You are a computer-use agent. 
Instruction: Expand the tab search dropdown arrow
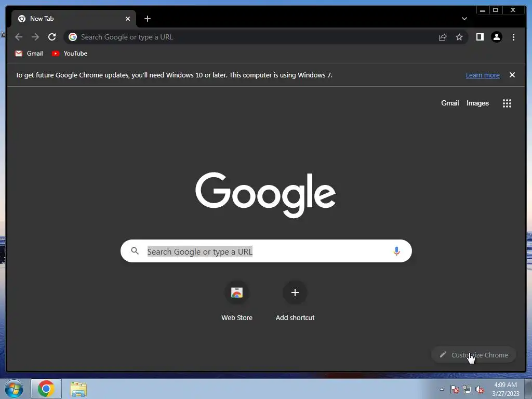pos(464,19)
